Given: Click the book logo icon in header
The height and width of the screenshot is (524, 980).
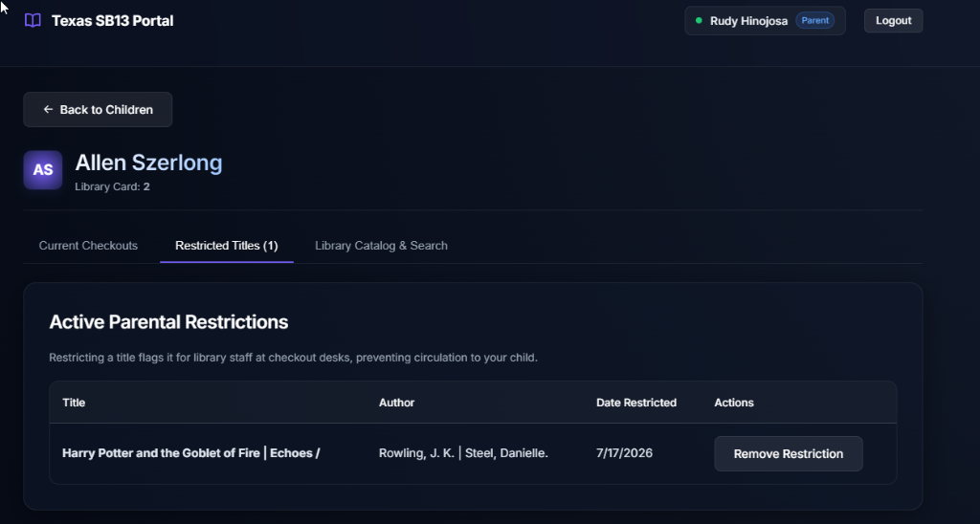Looking at the screenshot, I should 33,21.
